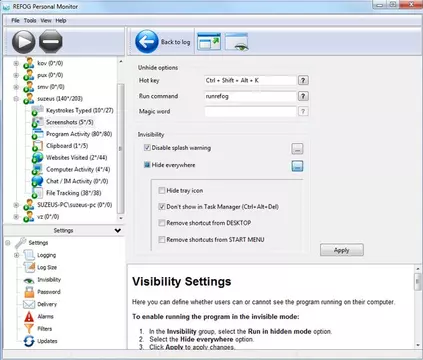Open the Computer Activity icon
The height and width of the screenshot is (360, 423).
(37, 169)
